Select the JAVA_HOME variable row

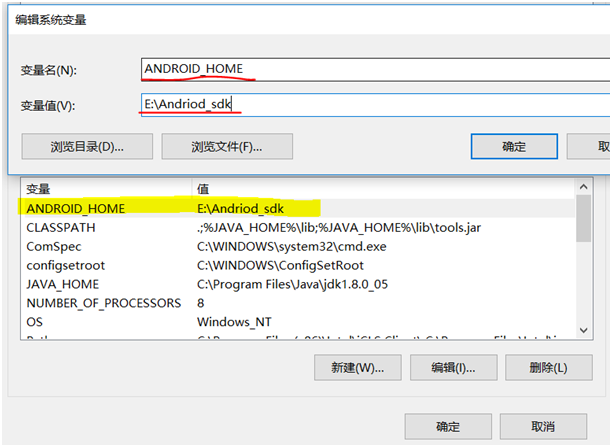pos(298,284)
